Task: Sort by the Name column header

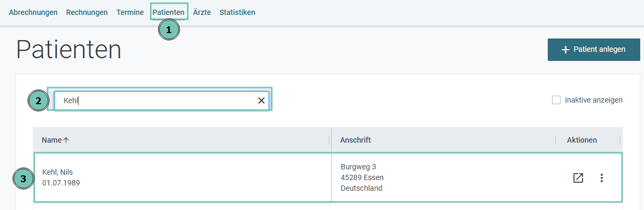Action: pyautogui.click(x=52, y=140)
